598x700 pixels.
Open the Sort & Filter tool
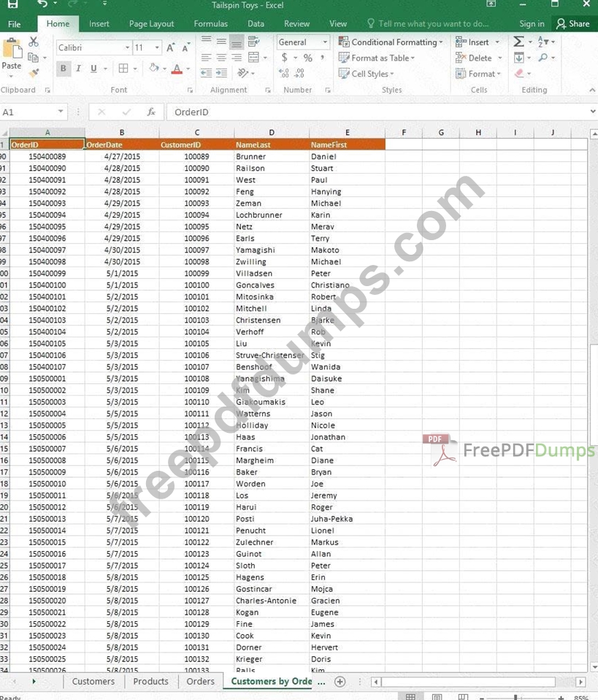pyautogui.click(x=543, y=42)
